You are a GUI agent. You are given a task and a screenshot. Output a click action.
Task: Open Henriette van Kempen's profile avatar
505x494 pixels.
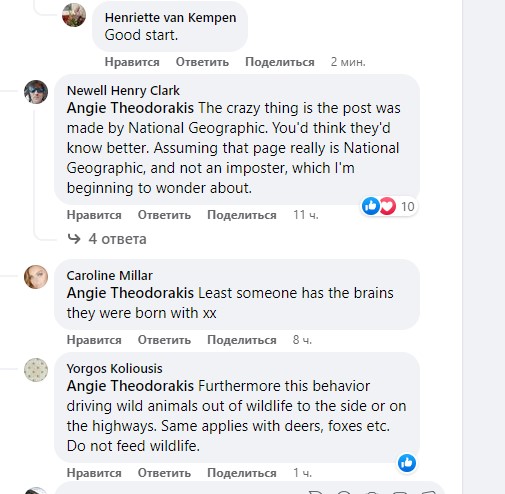tap(74, 15)
